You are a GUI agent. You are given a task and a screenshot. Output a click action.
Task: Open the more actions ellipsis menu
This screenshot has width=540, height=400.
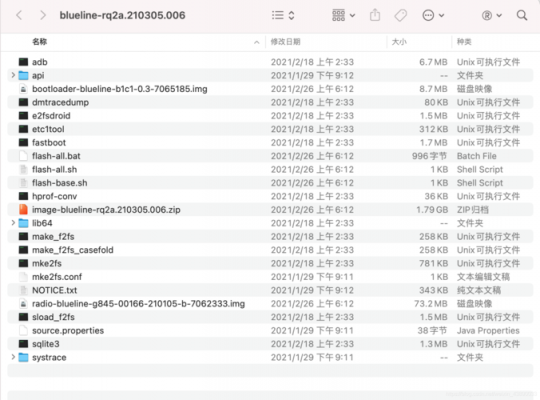(x=433, y=15)
